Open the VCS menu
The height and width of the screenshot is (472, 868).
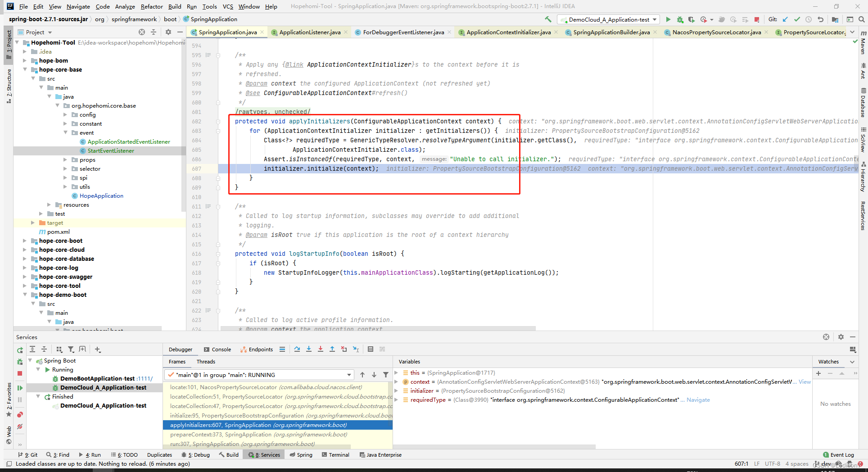[x=228, y=6]
